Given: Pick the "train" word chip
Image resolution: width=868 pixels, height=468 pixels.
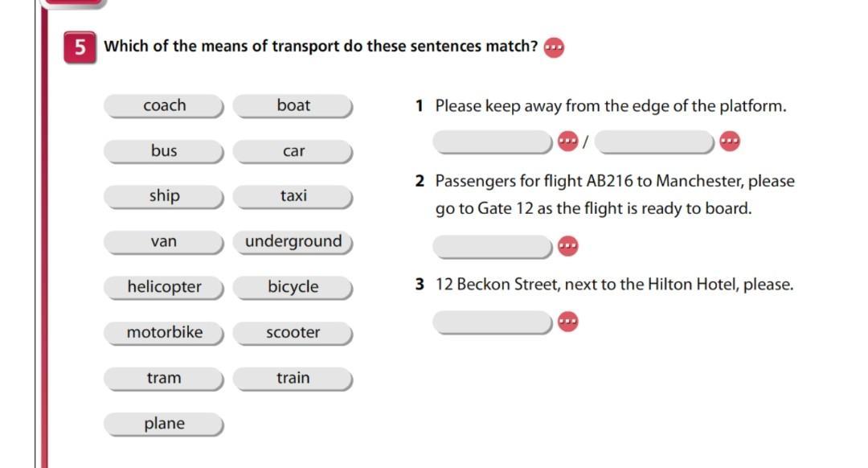Looking at the screenshot, I should (x=293, y=379).
